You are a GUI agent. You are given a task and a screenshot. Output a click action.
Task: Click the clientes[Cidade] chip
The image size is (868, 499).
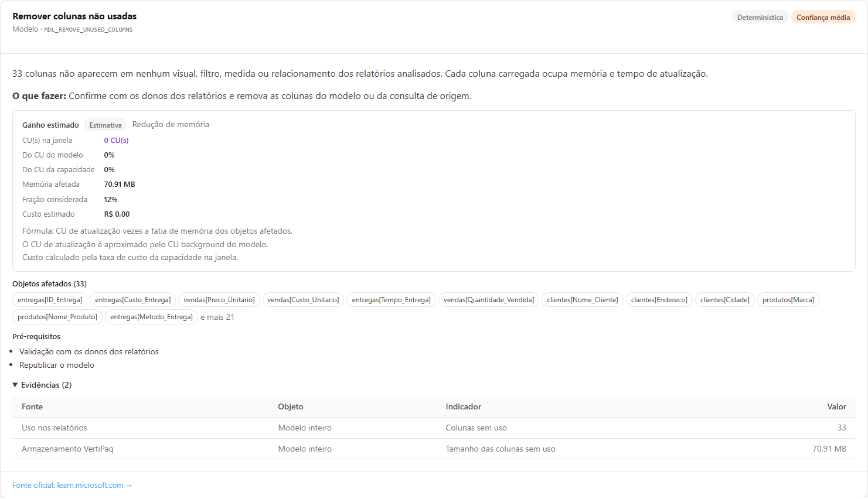[x=725, y=300]
